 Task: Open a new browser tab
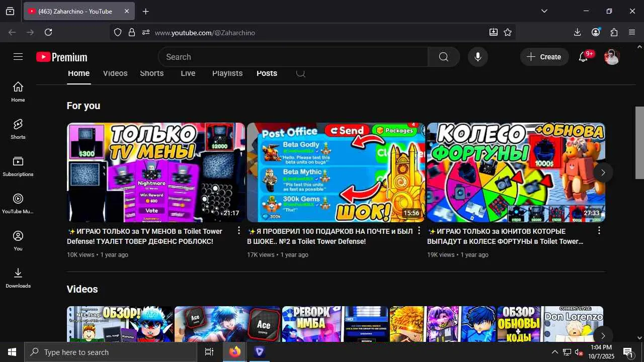pyautogui.click(x=145, y=11)
